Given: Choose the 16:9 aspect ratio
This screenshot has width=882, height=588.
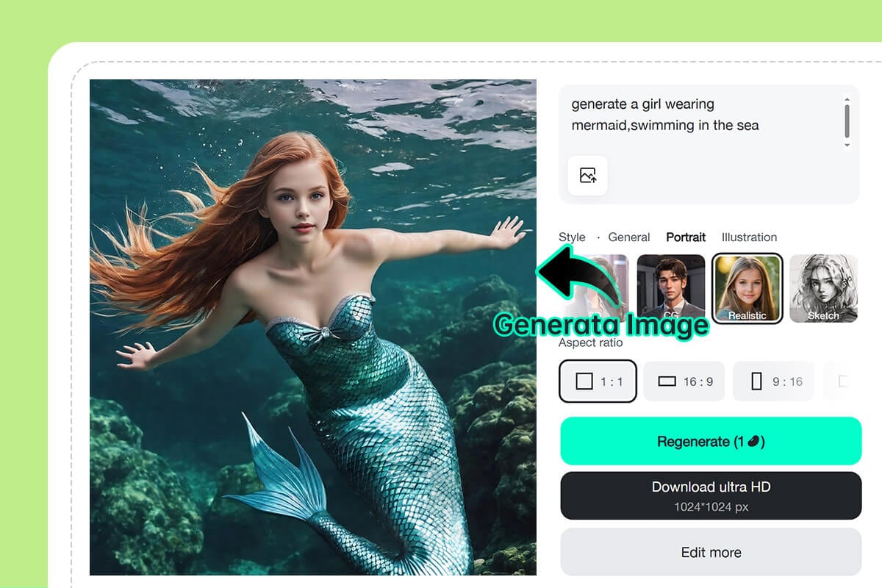Looking at the screenshot, I should pos(684,381).
